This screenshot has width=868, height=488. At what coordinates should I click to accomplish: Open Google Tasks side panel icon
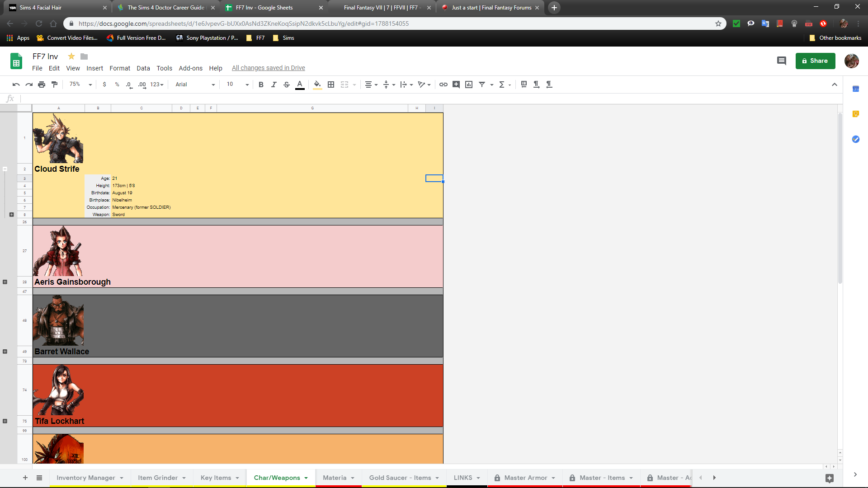click(x=856, y=139)
